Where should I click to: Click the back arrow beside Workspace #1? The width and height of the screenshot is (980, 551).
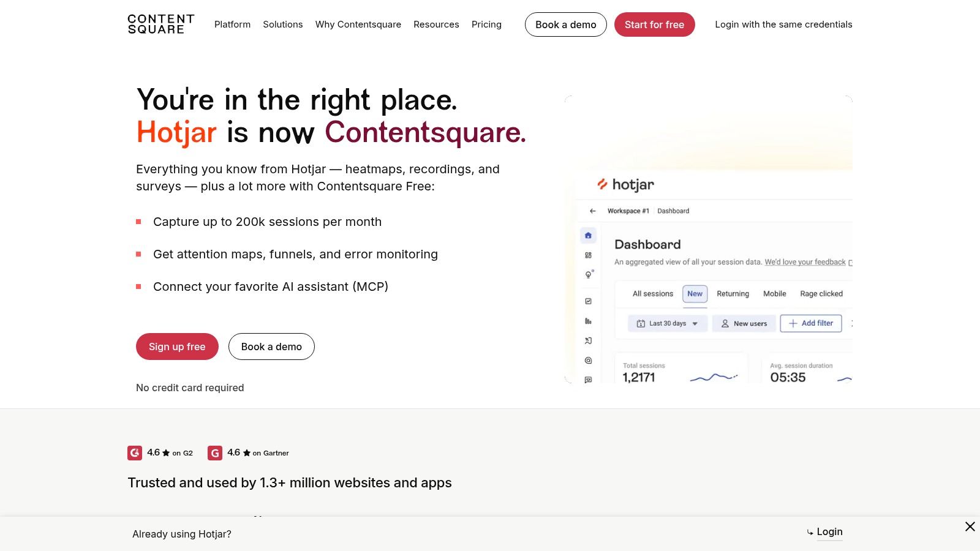click(592, 211)
